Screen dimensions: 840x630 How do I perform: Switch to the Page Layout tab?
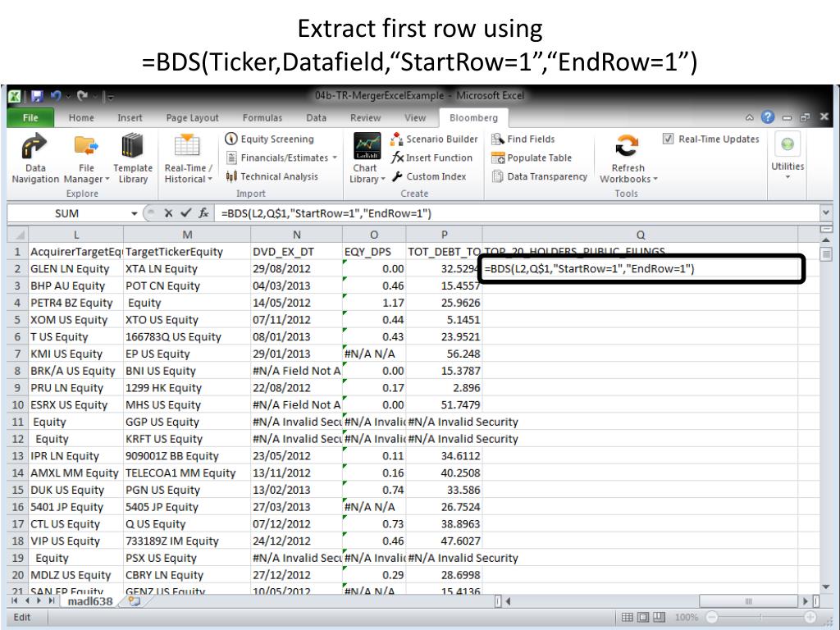[192, 118]
